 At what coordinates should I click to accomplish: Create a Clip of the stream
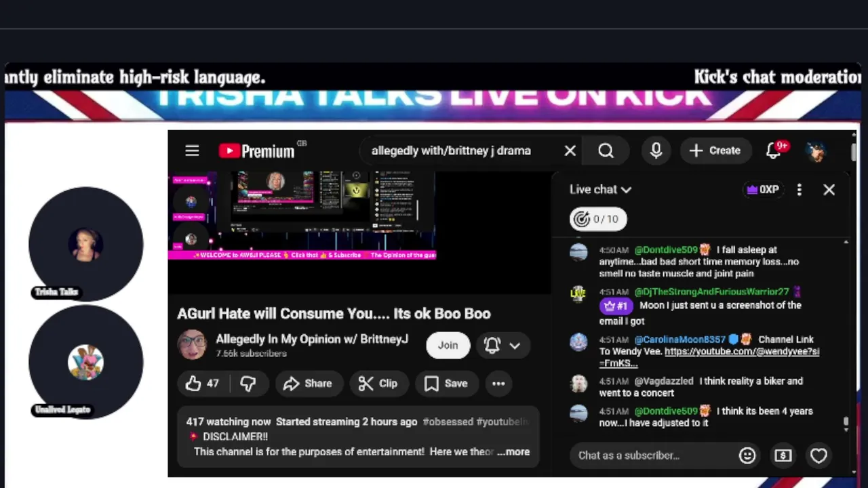click(378, 384)
